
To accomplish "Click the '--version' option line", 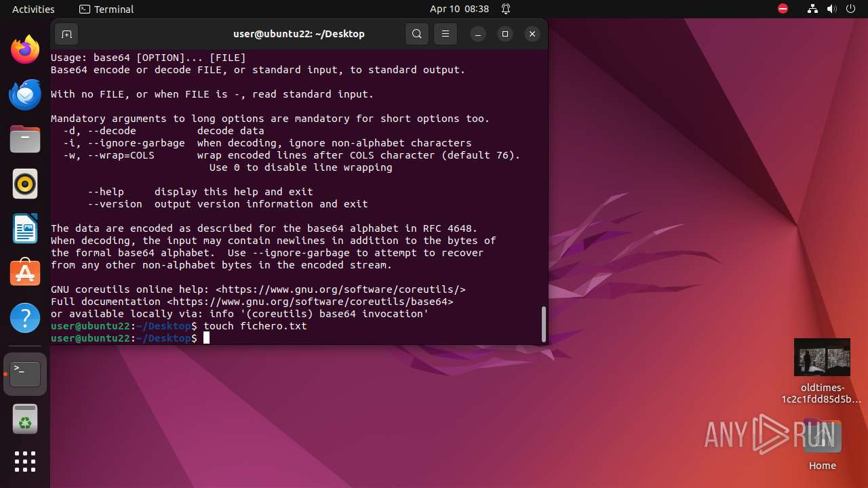I will click(x=228, y=204).
